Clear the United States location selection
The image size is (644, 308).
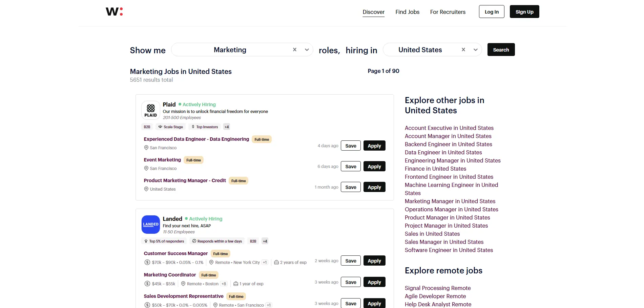(463, 50)
